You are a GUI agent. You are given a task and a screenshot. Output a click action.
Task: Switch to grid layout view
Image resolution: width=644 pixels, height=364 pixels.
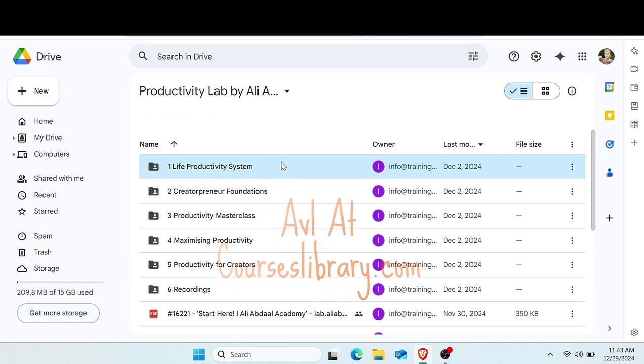(545, 91)
